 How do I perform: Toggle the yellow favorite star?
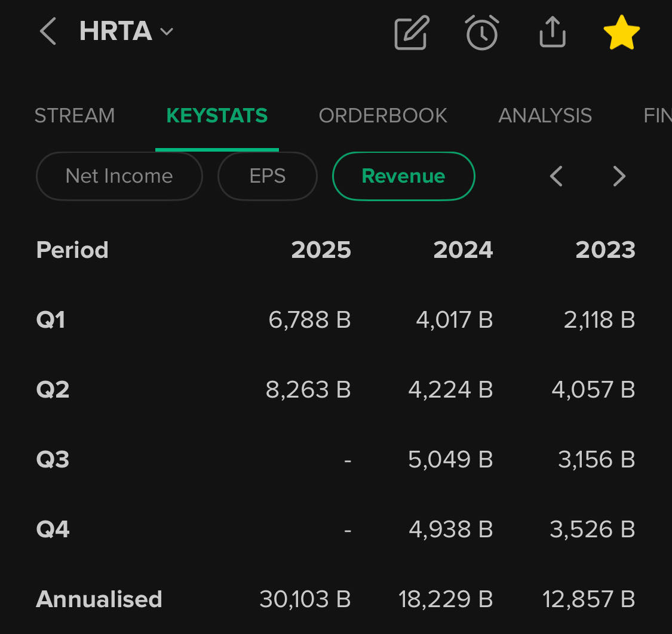click(622, 33)
